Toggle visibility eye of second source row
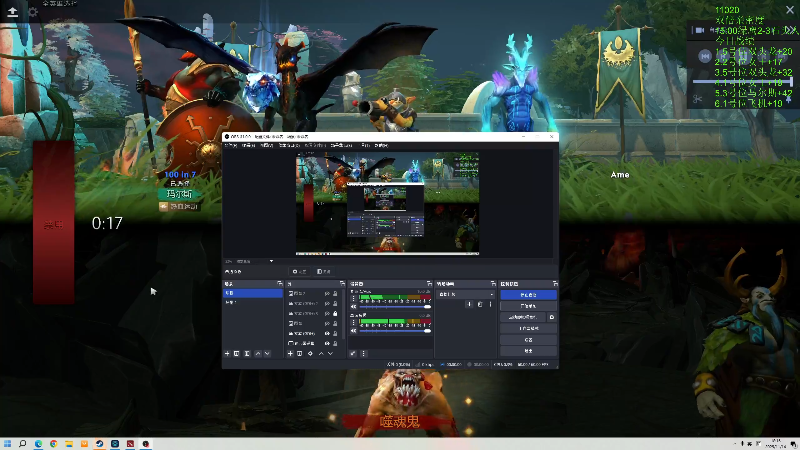The image size is (800, 450). pyautogui.click(x=327, y=304)
